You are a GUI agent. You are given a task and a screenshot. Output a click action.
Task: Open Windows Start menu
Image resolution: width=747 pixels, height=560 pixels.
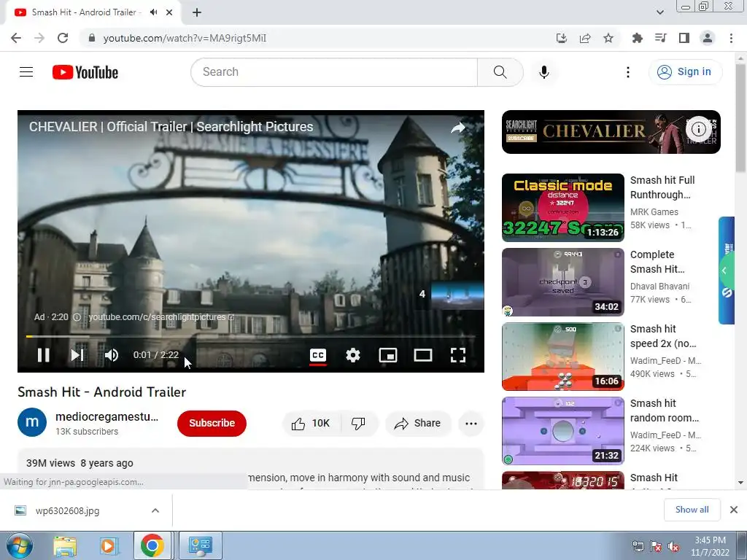(x=20, y=545)
